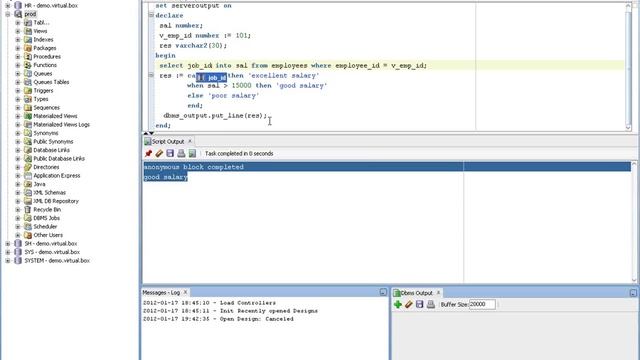Clear Script Output with eraser icon
Screen dimensions: 640x360
coord(159,153)
